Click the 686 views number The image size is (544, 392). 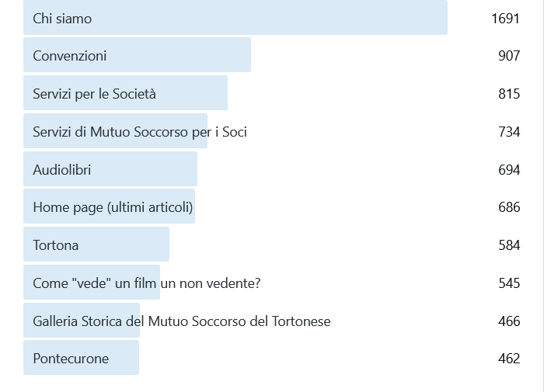(x=509, y=207)
